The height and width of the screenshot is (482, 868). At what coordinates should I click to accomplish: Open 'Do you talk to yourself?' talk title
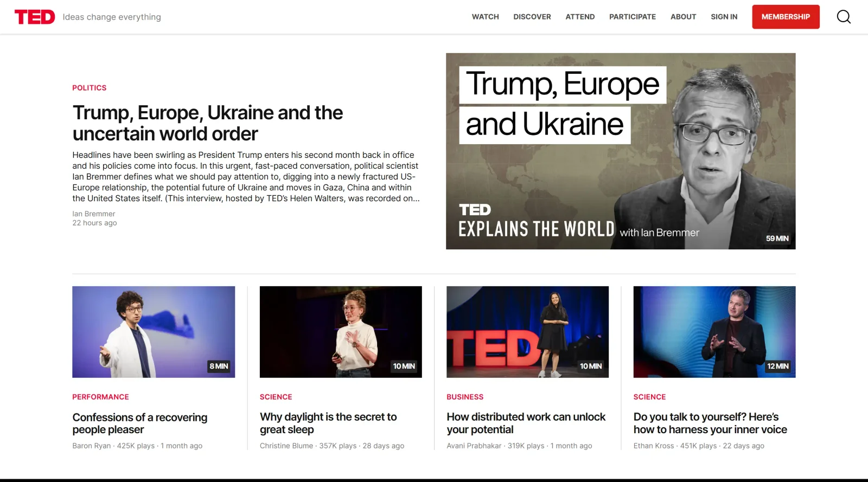point(710,423)
